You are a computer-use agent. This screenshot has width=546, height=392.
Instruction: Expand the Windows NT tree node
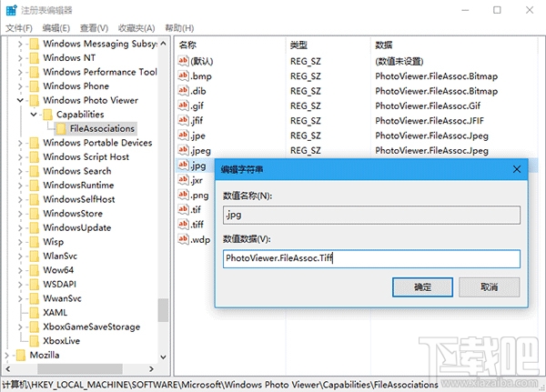pos(20,58)
